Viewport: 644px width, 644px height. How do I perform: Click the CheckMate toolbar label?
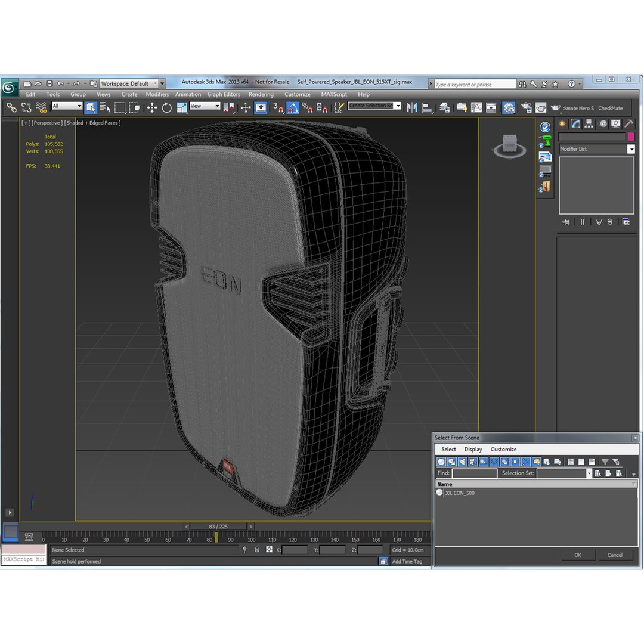[x=611, y=108]
